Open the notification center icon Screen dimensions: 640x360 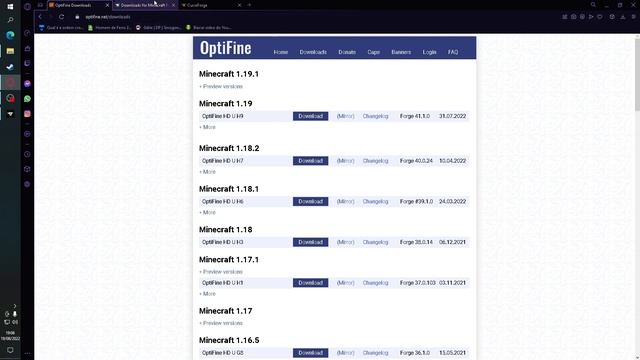(x=10, y=350)
